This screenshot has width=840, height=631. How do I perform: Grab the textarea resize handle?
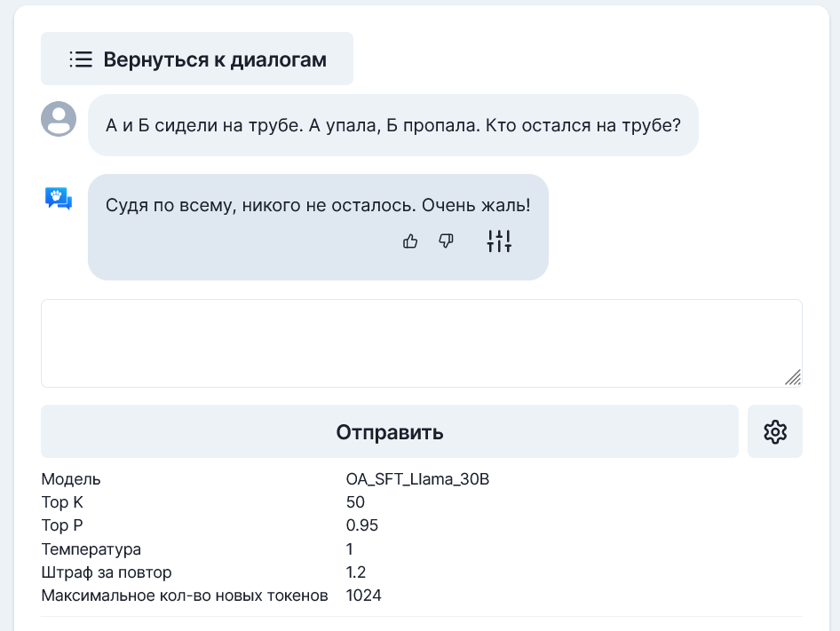click(x=793, y=378)
